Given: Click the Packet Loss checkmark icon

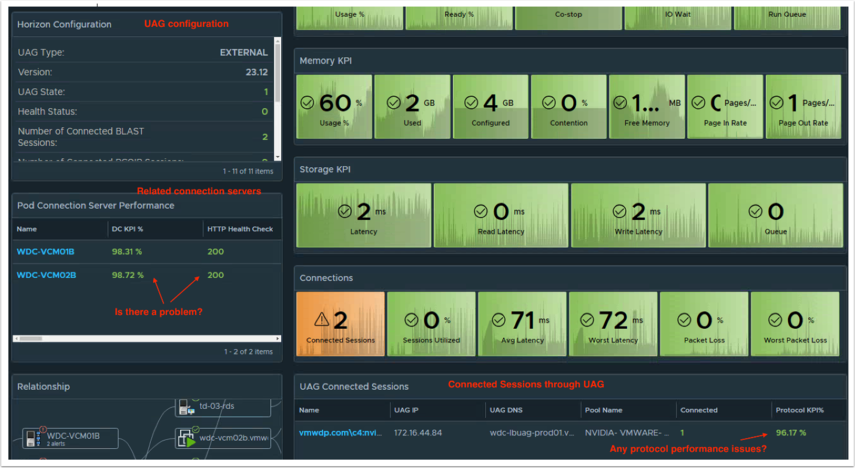Looking at the screenshot, I should 686,321.
